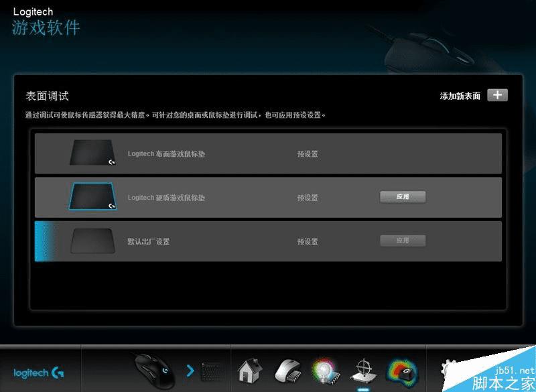Click the text Logitech 布面游戏鼠标垫
Viewport: 536px width, 392px height.
166,154
